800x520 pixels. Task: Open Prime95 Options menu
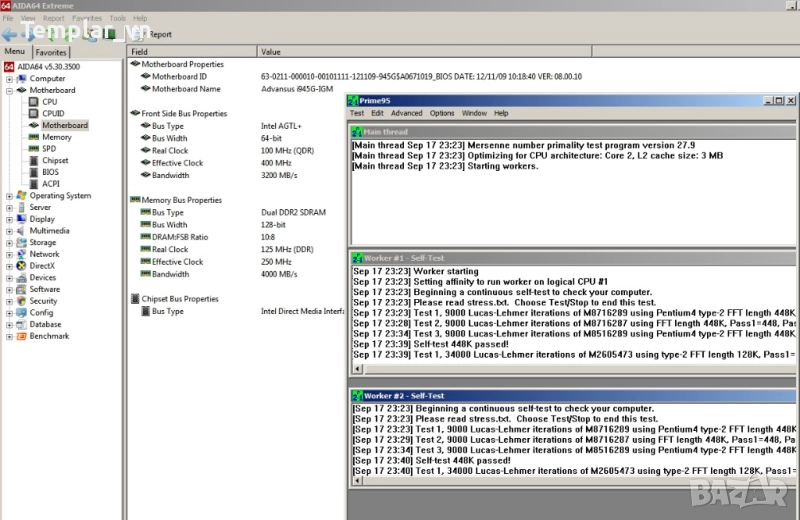click(442, 113)
